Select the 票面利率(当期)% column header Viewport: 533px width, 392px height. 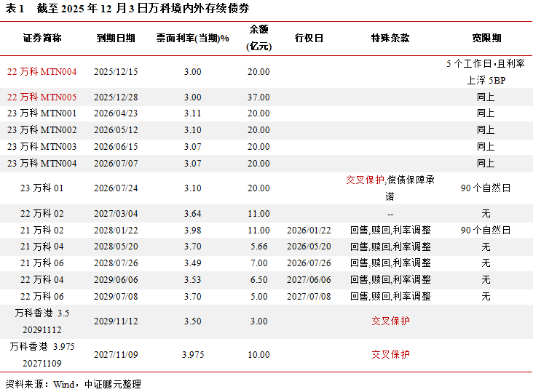(x=193, y=38)
